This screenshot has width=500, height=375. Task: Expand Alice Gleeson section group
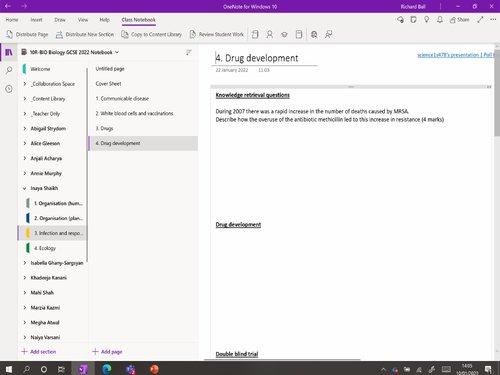click(x=25, y=143)
